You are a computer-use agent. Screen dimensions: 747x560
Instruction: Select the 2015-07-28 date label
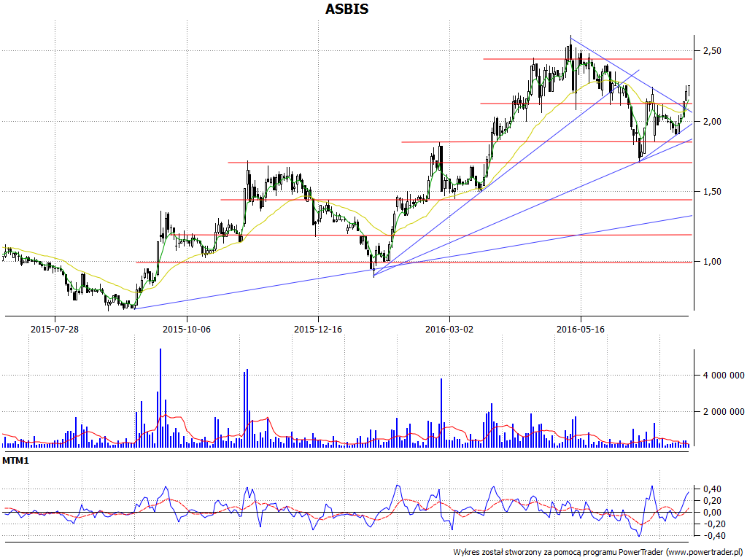(55, 329)
